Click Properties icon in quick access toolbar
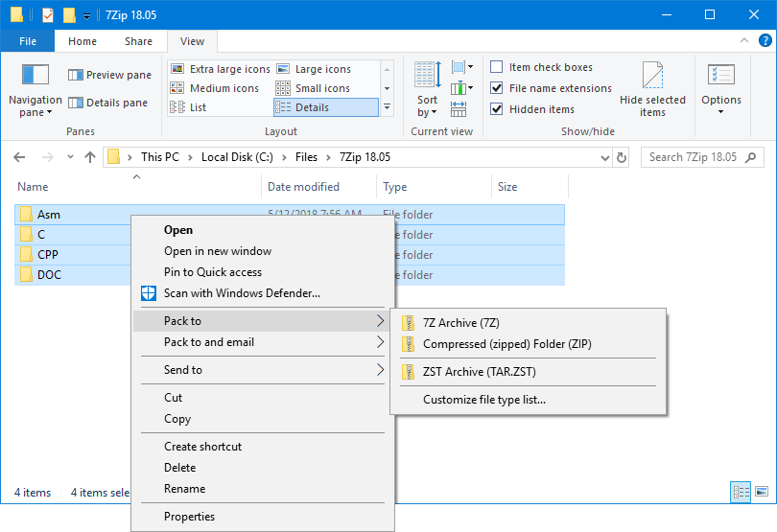Image resolution: width=777 pixels, height=532 pixels. tap(48, 15)
